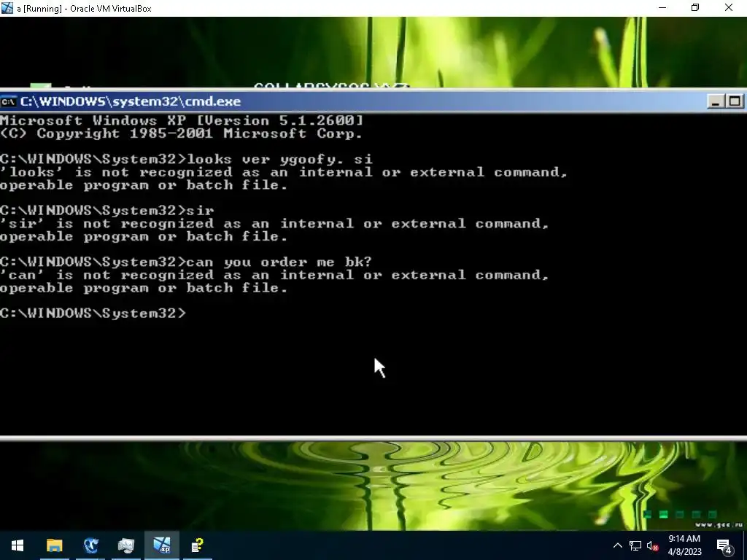Click the 'looks ver ygoofy. si' command line
This screenshot has height=560, width=747.
(186, 159)
